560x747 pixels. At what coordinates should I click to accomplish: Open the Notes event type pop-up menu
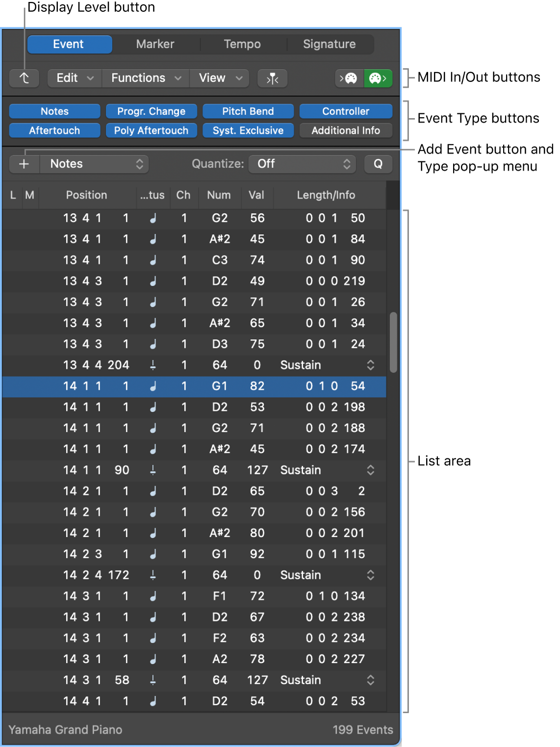coord(94,164)
